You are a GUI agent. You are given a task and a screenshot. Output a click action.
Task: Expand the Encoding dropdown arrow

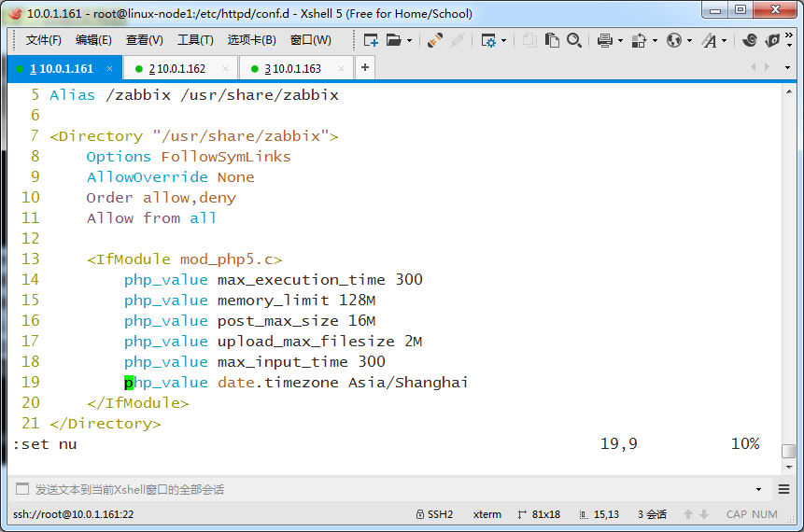tap(689, 40)
